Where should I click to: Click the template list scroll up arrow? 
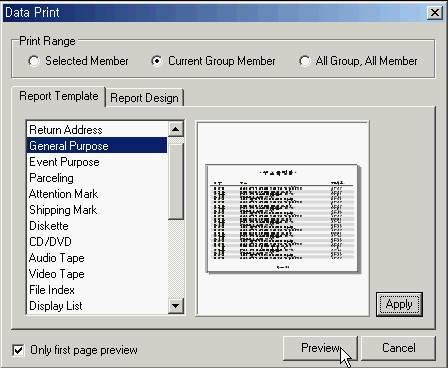pyautogui.click(x=176, y=129)
